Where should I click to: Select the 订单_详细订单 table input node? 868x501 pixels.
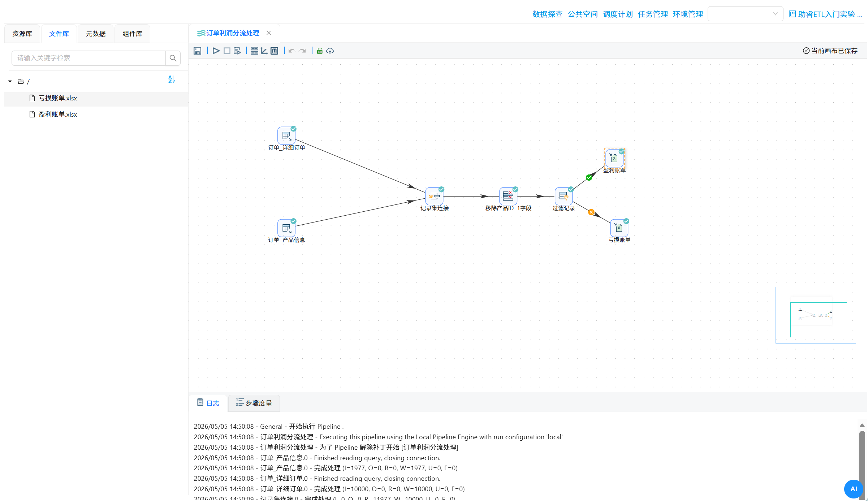pos(286,136)
